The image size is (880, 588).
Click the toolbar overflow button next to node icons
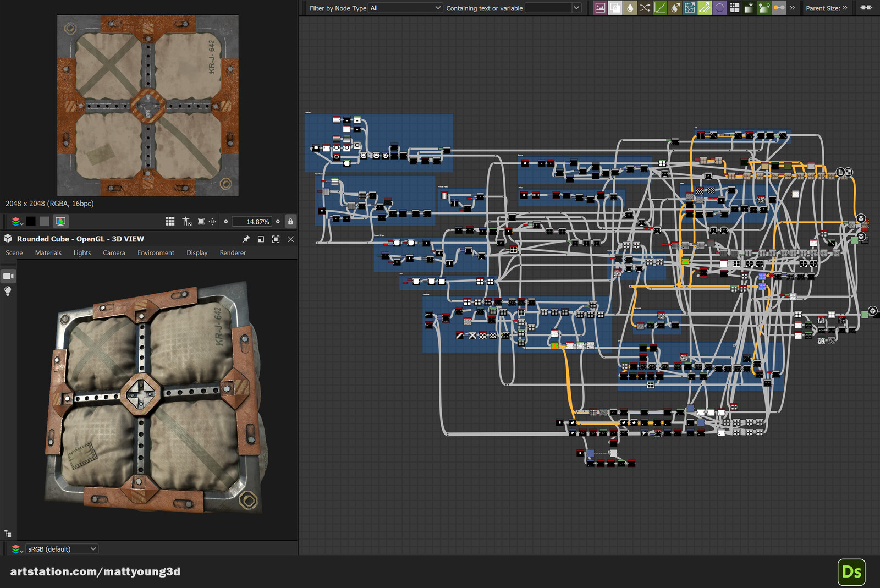(x=793, y=8)
